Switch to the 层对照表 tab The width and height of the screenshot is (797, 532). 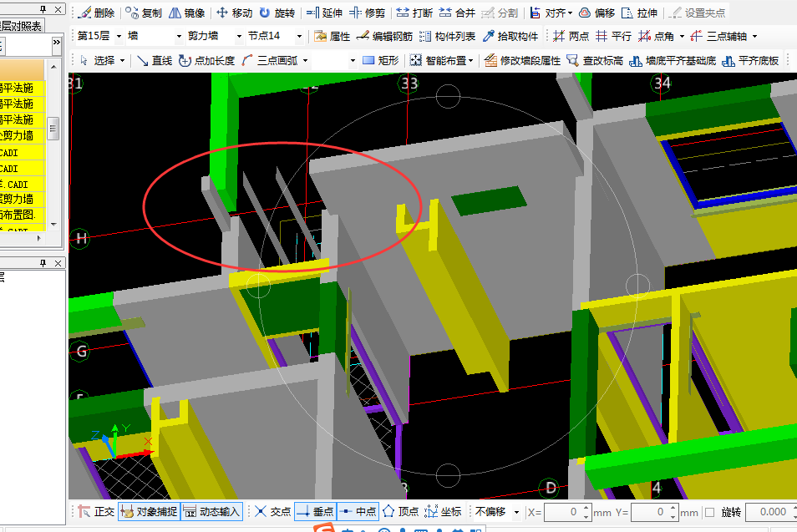22,26
